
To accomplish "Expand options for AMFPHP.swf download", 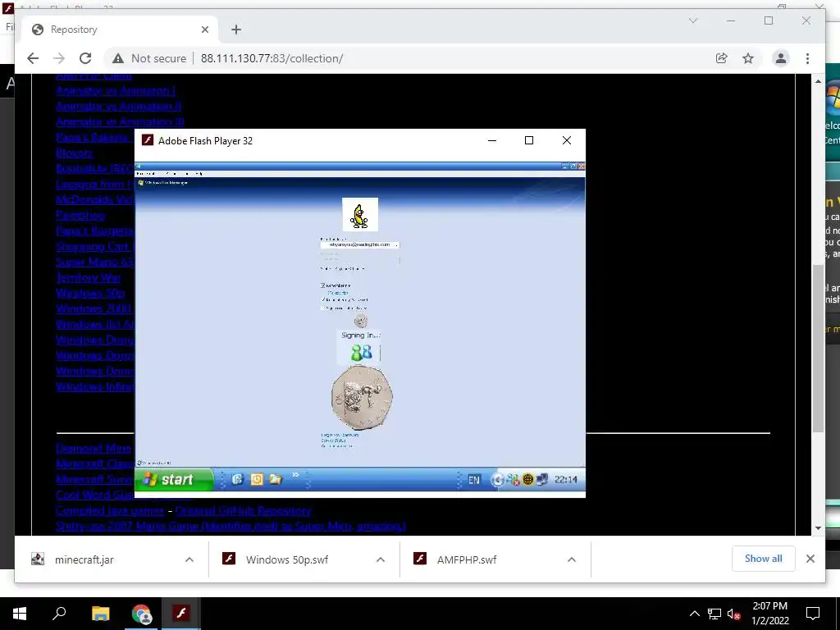I will click(572, 559).
